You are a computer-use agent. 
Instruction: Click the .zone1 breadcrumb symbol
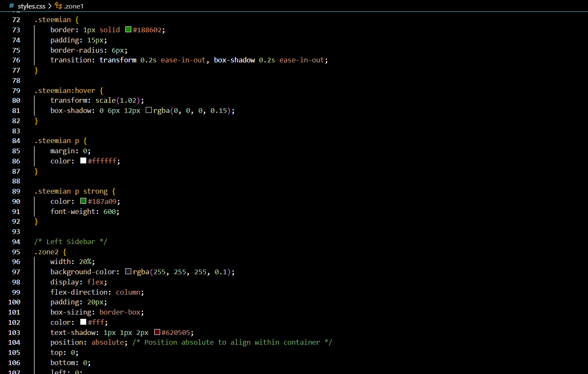tap(74, 6)
